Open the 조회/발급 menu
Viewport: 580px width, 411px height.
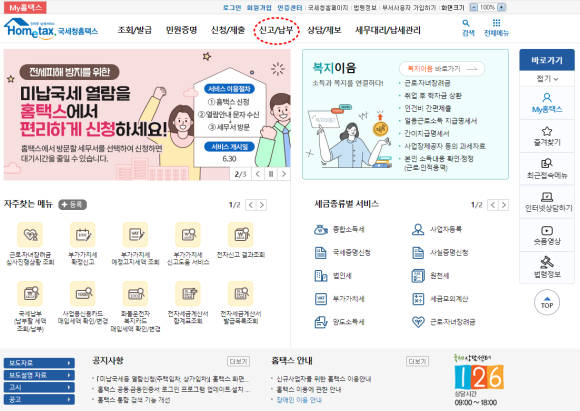135,30
